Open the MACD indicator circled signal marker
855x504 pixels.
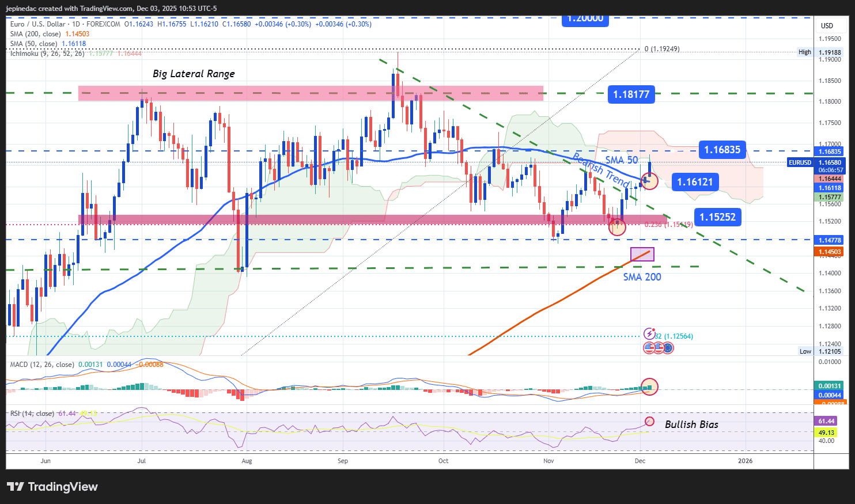(650, 386)
